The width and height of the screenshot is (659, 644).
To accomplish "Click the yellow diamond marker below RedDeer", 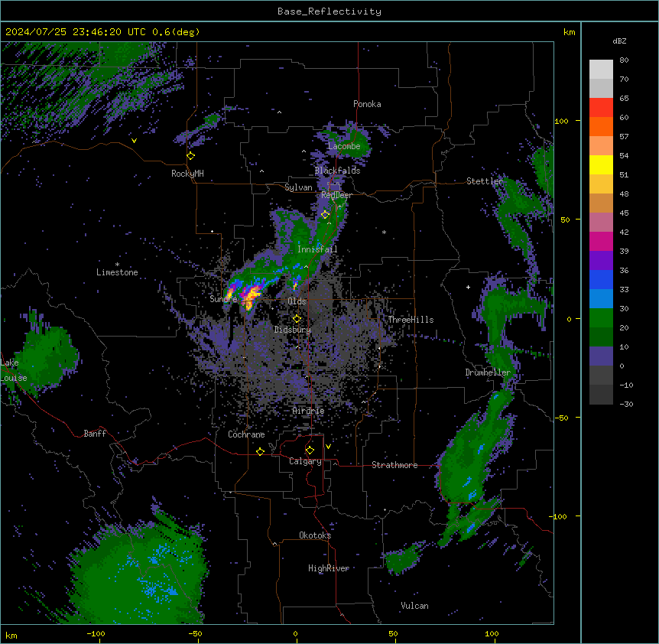I will tap(325, 215).
